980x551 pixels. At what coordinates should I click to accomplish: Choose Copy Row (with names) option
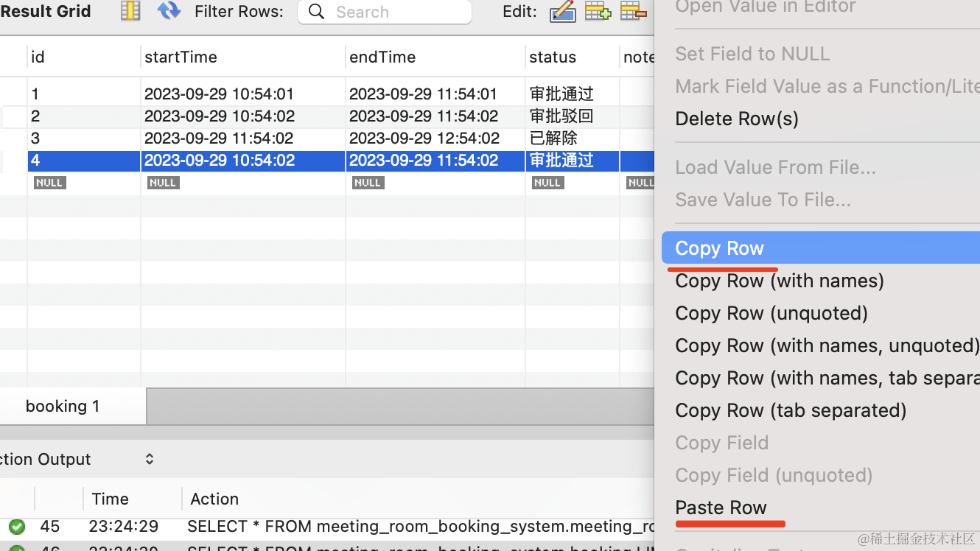[x=780, y=281]
